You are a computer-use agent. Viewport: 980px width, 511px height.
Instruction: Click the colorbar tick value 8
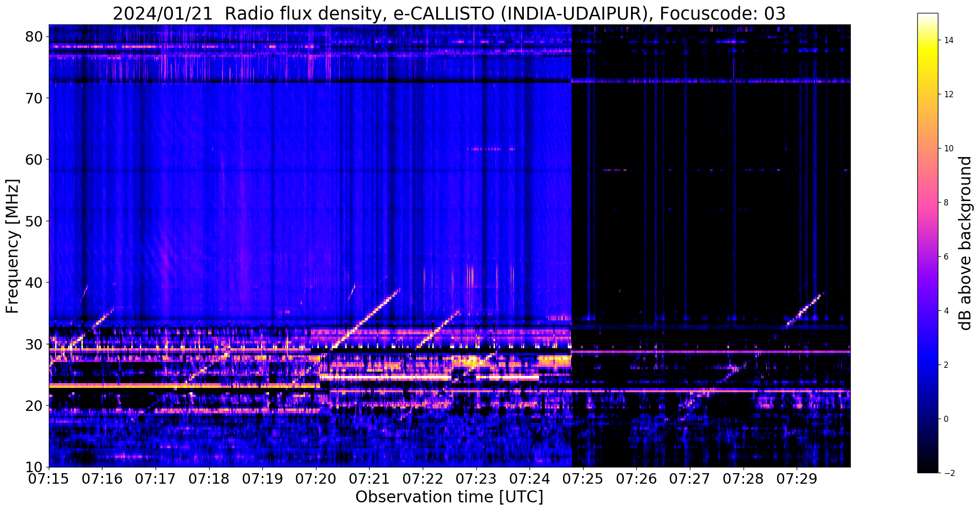pyautogui.click(x=946, y=203)
